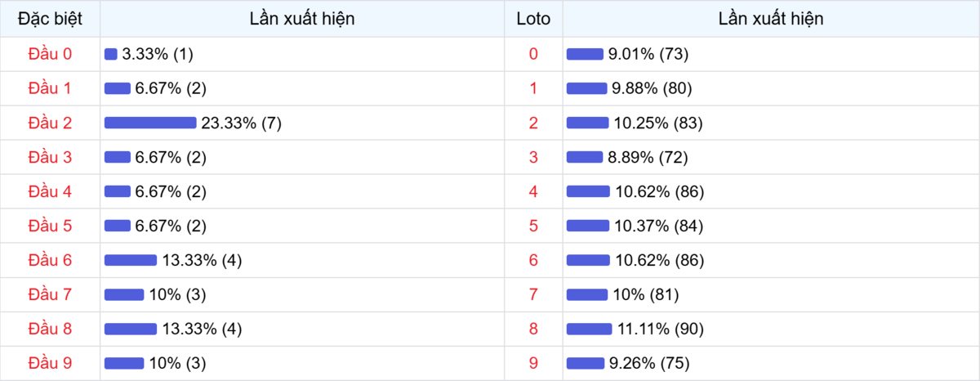
Task: Click the 11.11% (90) Loto bar
Action: click(589, 329)
